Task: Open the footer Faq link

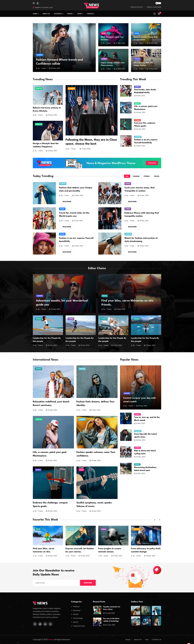Action: coord(147,639)
